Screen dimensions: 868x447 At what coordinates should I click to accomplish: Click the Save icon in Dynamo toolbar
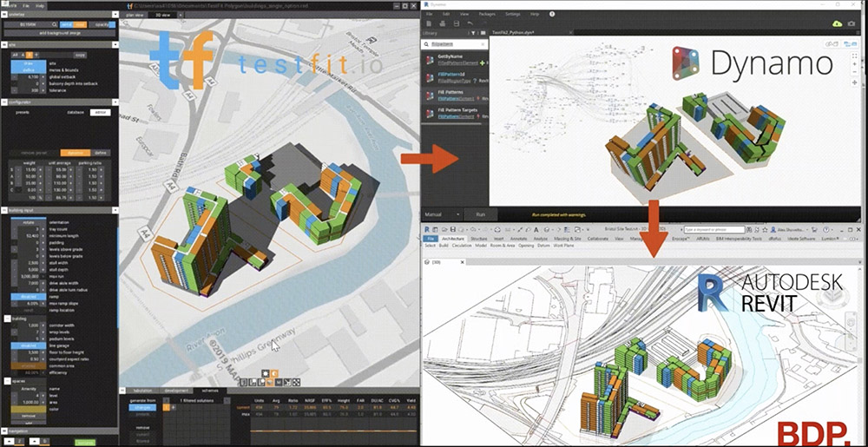coord(457,23)
